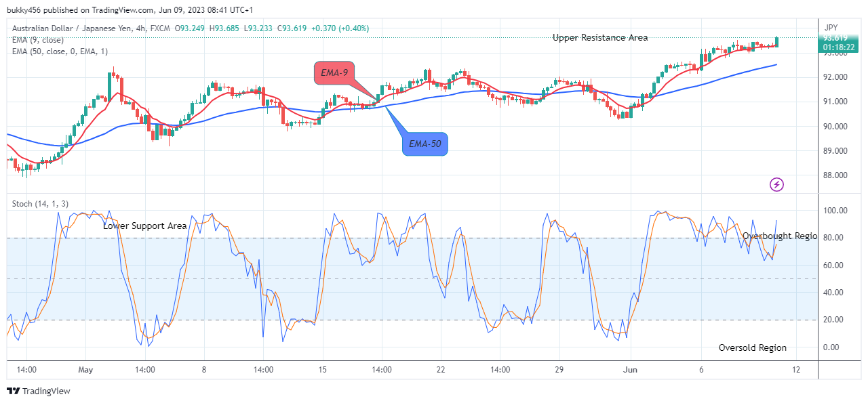Viewport: 868px width, 403px height.
Task: Click the May label on the time axis
Action: [x=85, y=370]
